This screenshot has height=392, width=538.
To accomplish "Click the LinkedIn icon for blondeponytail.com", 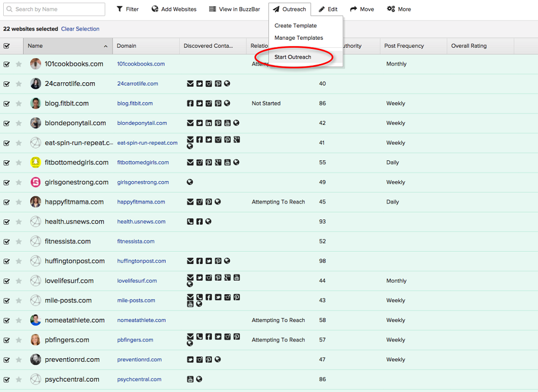I will (209, 123).
